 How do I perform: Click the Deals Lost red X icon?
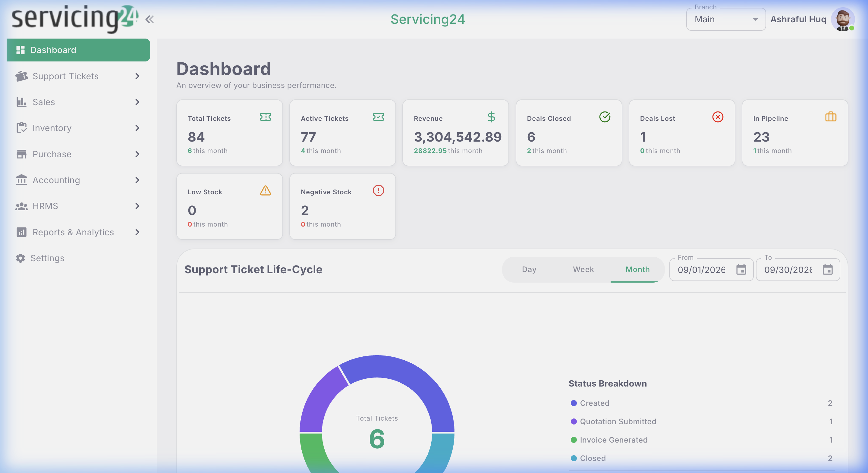coord(718,117)
